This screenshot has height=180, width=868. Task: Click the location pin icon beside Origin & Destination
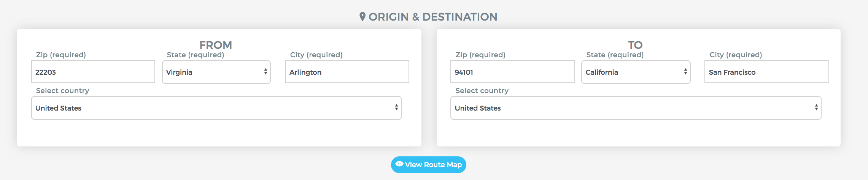pyautogui.click(x=362, y=17)
